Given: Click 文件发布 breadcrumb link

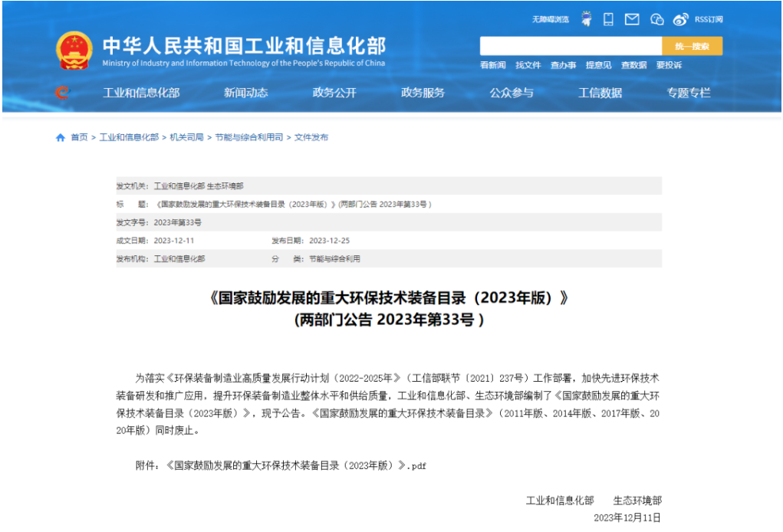Looking at the screenshot, I should coord(311,137).
